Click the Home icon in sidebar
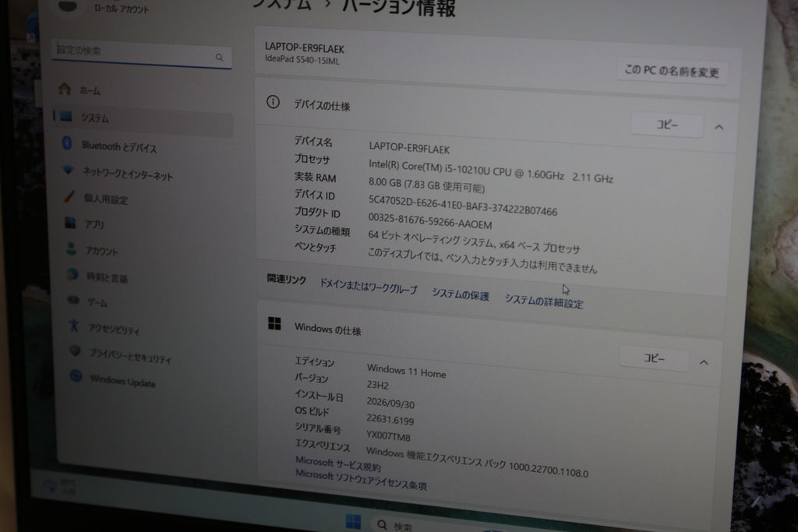Screen dimensions: 798x532 coord(65,89)
